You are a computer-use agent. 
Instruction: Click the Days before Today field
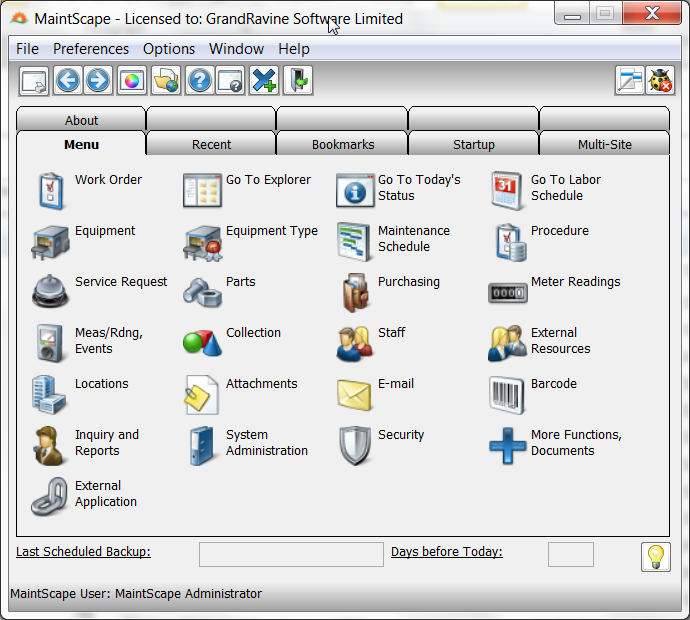(571, 554)
